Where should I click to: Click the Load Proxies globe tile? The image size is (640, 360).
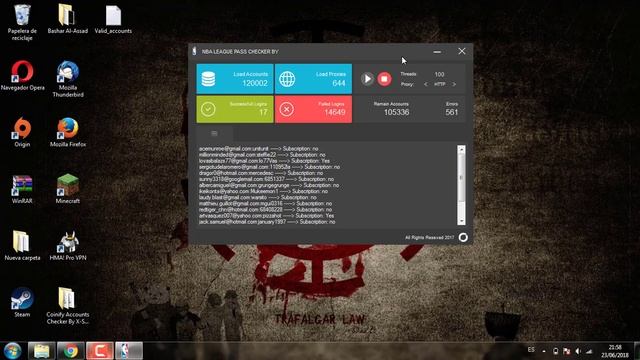[313, 79]
